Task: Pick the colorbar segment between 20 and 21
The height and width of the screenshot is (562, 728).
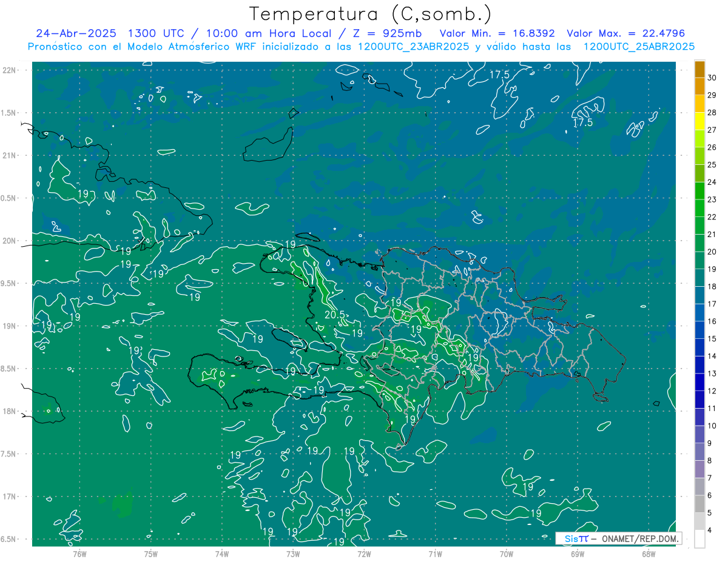Action: [699, 243]
